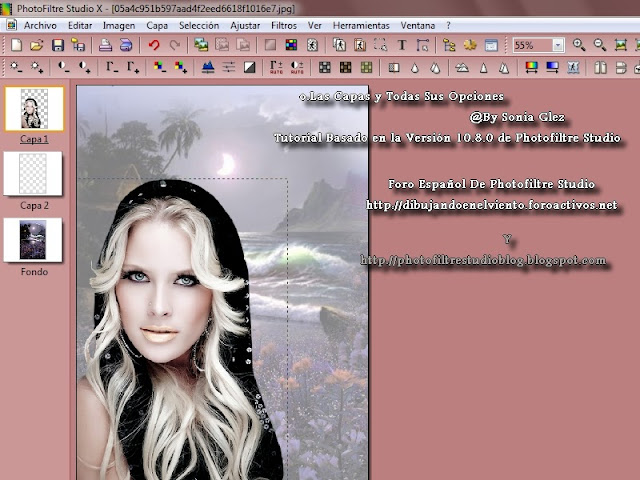
Task: Zoom out with the magnifier minus icon
Action: (600, 44)
